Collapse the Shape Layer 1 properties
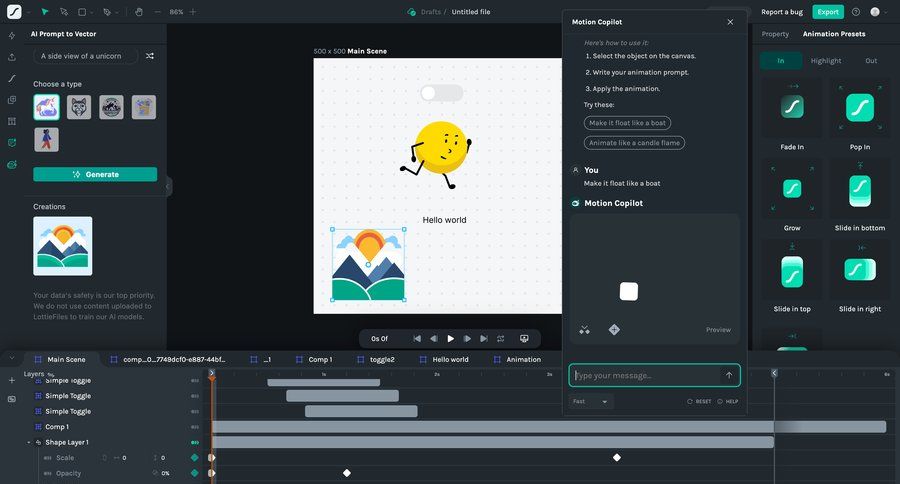This screenshot has width=900, height=484. click(x=29, y=443)
